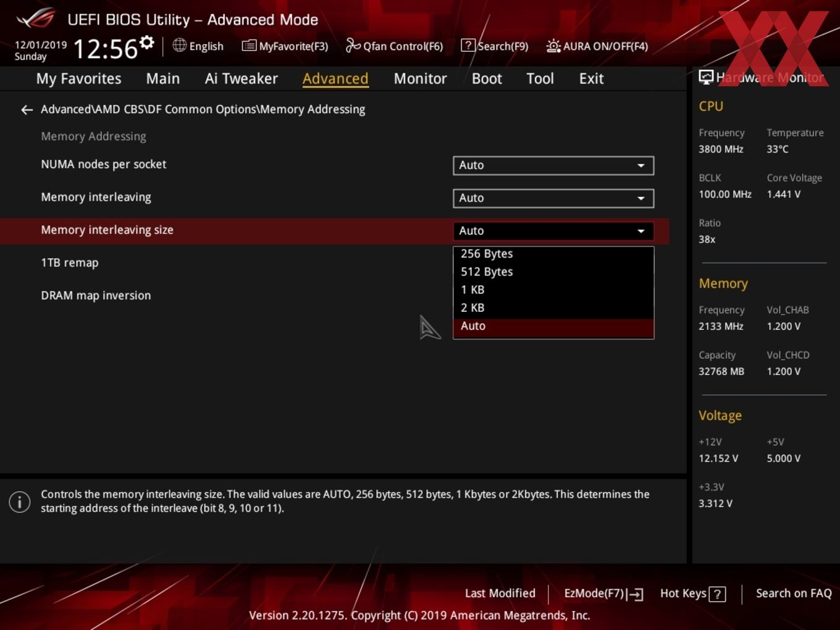The width and height of the screenshot is (840, 630).
Task: Collapse Memory interleaving size dropdown
Action: (x=553, y=231)
